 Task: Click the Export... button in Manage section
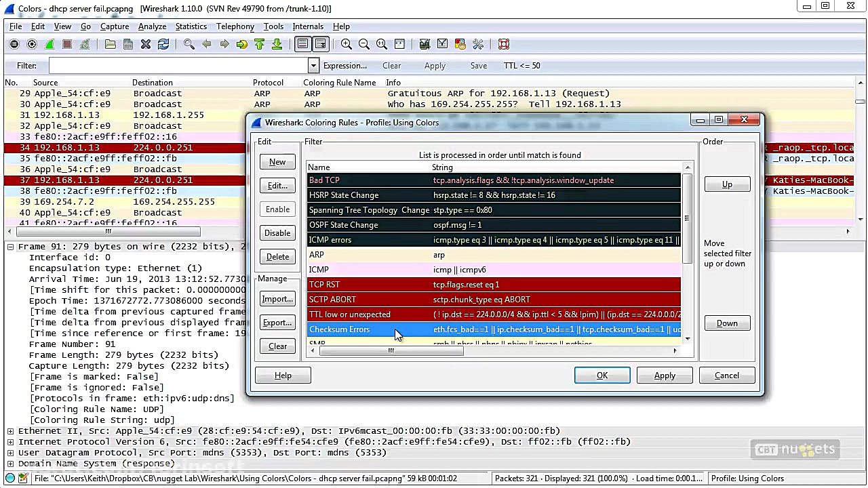(x=277, y=323)
